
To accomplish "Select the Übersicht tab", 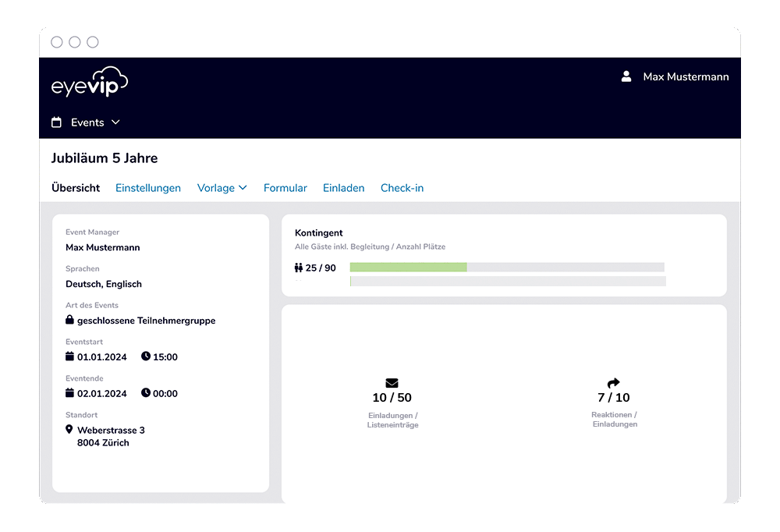I will [x=76, y=188].
